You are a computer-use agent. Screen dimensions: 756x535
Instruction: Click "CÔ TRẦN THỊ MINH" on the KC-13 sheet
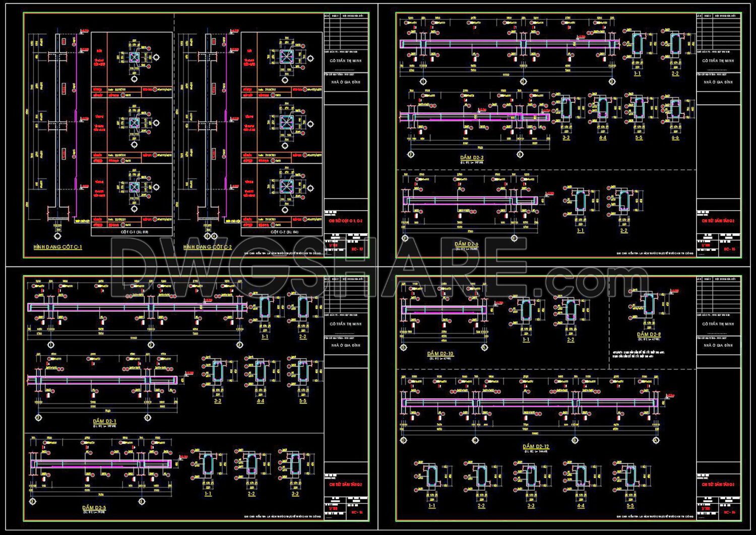pyautogui.click(x=346, y=60)
